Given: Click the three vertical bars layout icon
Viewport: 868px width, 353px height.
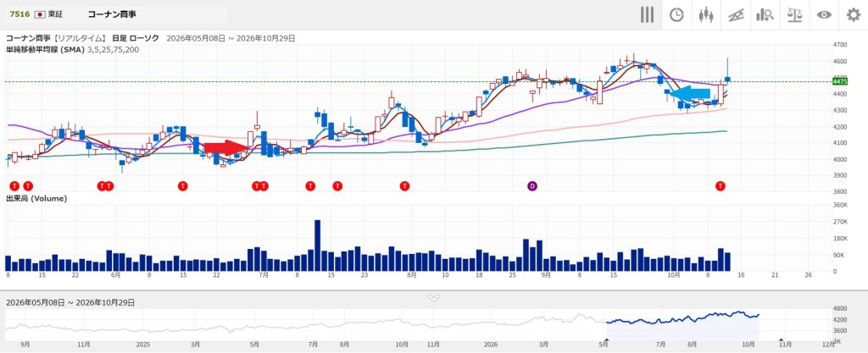Looking at the screenshot, I should pyautogui.click(x=647, y=15).
